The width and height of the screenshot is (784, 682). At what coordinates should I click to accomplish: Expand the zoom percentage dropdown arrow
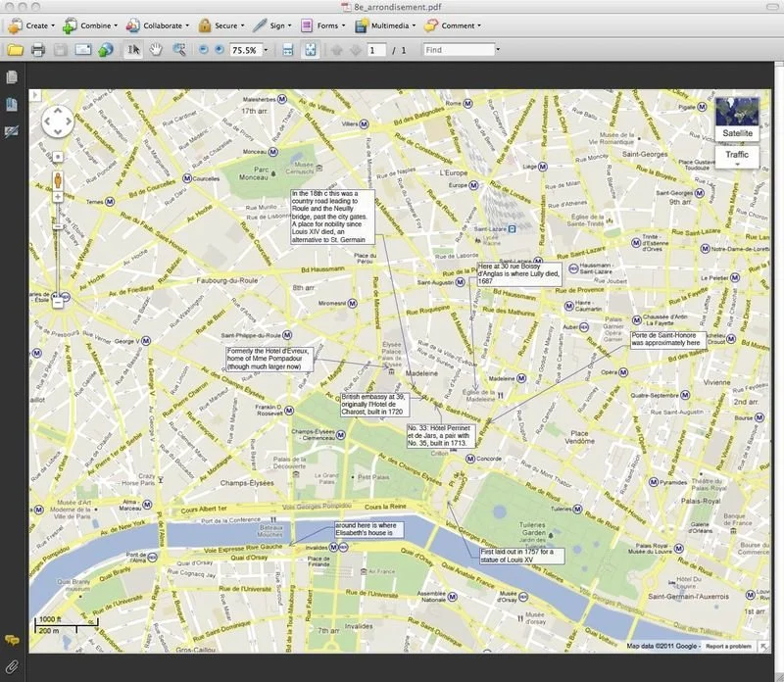266,50
